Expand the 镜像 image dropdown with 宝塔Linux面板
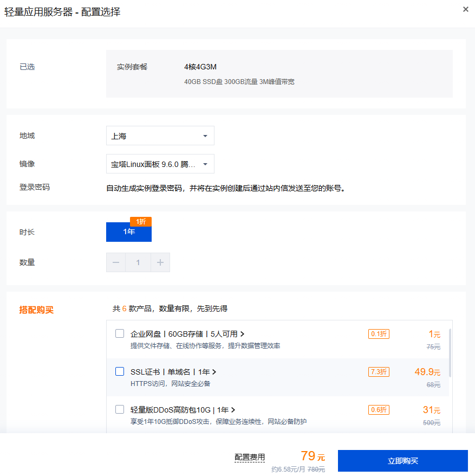This screenshot has width=475, height=476. [x=160, y=164]
